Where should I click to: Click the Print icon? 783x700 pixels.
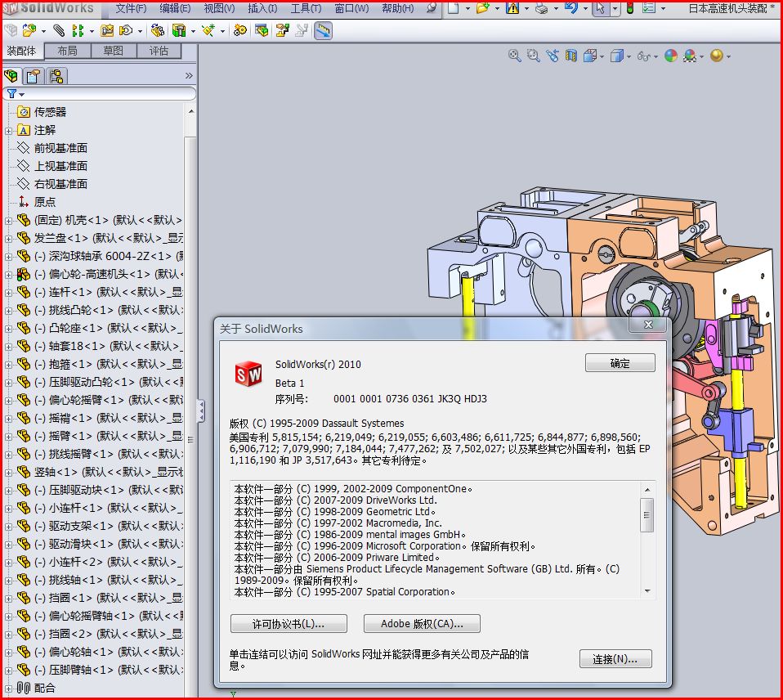[541, 8]
